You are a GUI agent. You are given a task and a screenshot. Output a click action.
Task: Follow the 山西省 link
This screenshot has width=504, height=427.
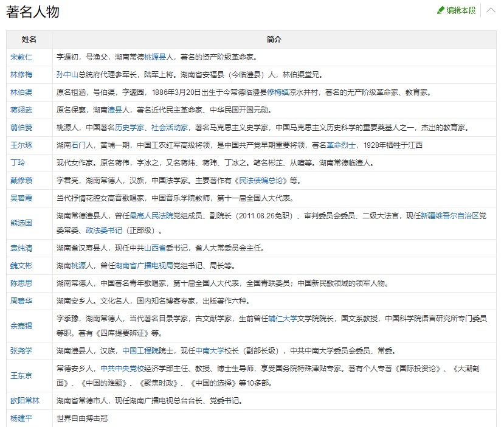coord(155,248)
